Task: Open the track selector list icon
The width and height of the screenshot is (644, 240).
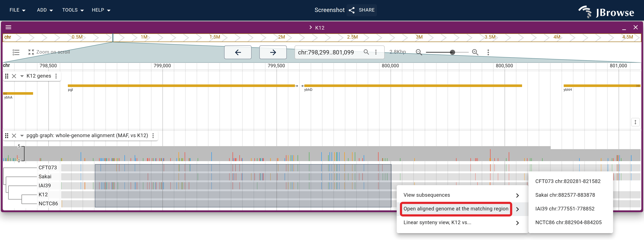Action: click(16, 52)
